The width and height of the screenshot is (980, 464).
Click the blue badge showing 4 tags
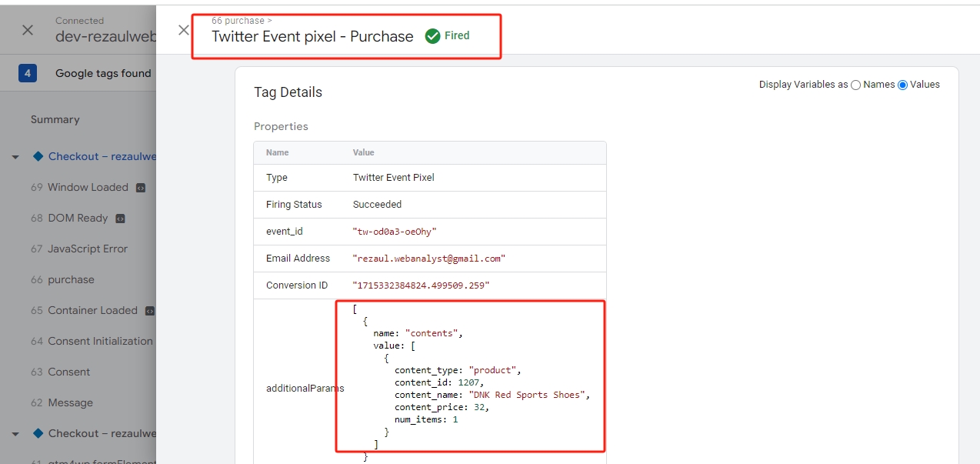(x=28, y=73)
